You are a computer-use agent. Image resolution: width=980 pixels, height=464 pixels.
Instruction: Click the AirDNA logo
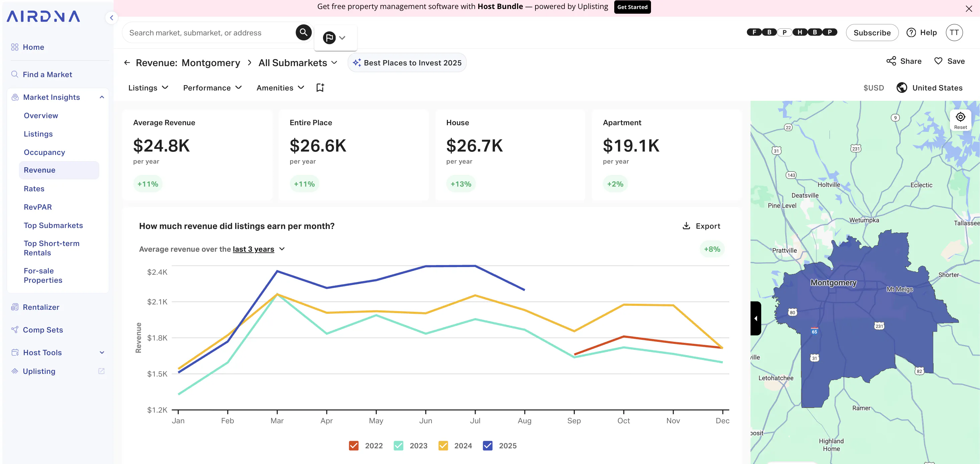pos(43,16)
